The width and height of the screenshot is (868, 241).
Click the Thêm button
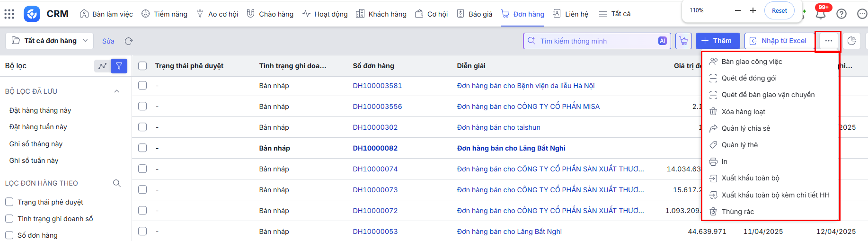click(x=717, y=41)
